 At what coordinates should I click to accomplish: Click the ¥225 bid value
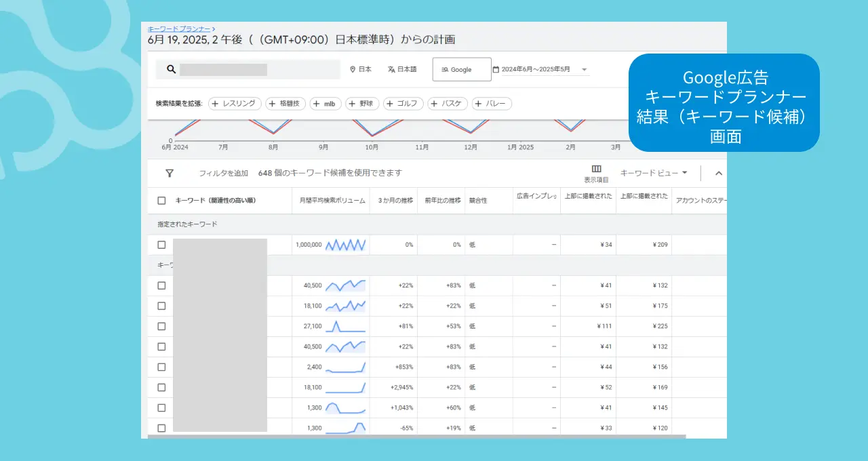(660, 326)
